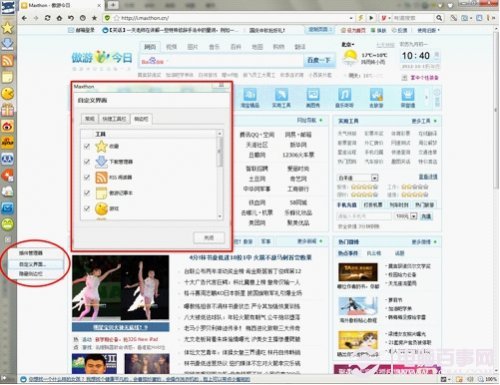Click the tool list scroll-down arrow

(x=219, y=216)
